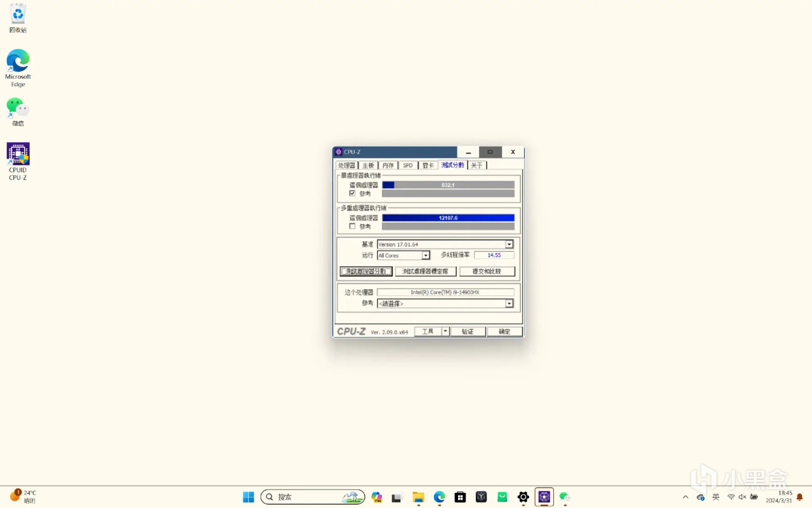Select the 測試分數 tab
812x508 pixels.
coord(453,165)
